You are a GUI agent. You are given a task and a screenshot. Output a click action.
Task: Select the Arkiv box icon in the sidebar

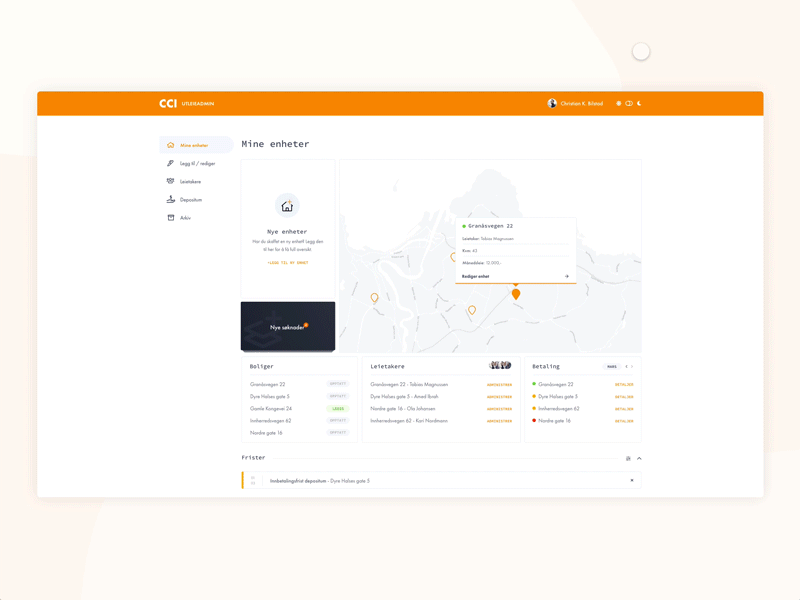(x=171, y=217)
